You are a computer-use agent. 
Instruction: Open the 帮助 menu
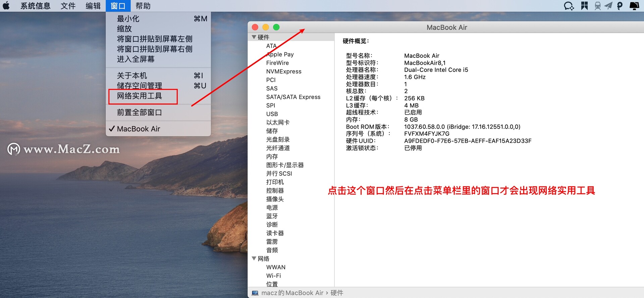point(143,6)
